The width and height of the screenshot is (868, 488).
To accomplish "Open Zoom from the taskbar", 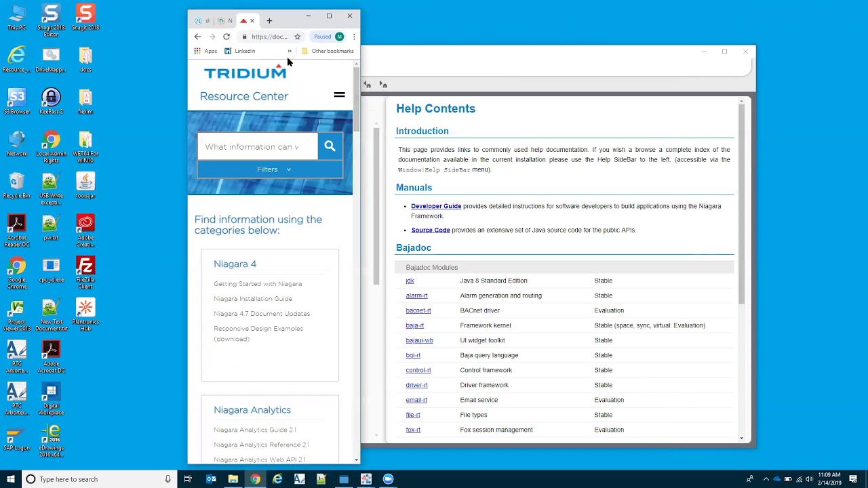I will click(x=388, y=479).
